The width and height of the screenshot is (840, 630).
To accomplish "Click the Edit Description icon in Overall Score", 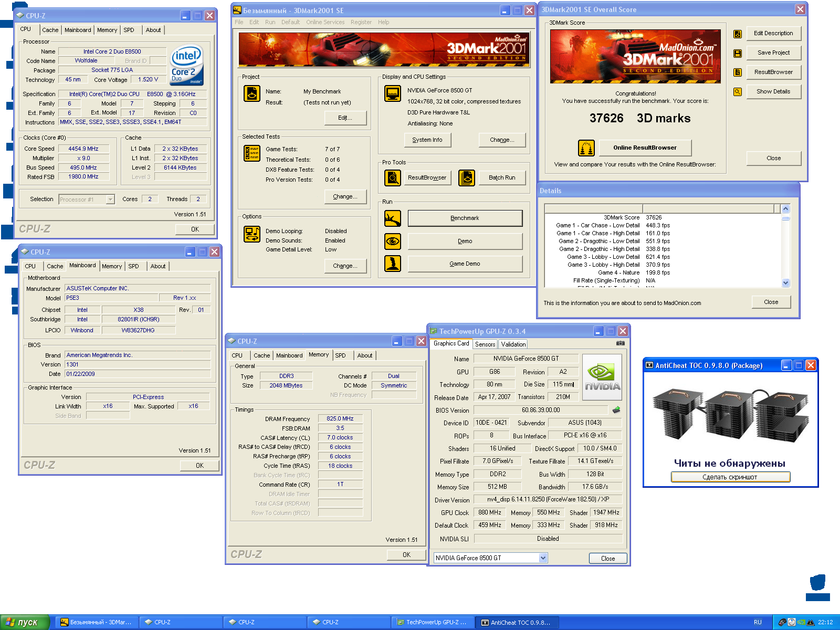I will [738, 34].
